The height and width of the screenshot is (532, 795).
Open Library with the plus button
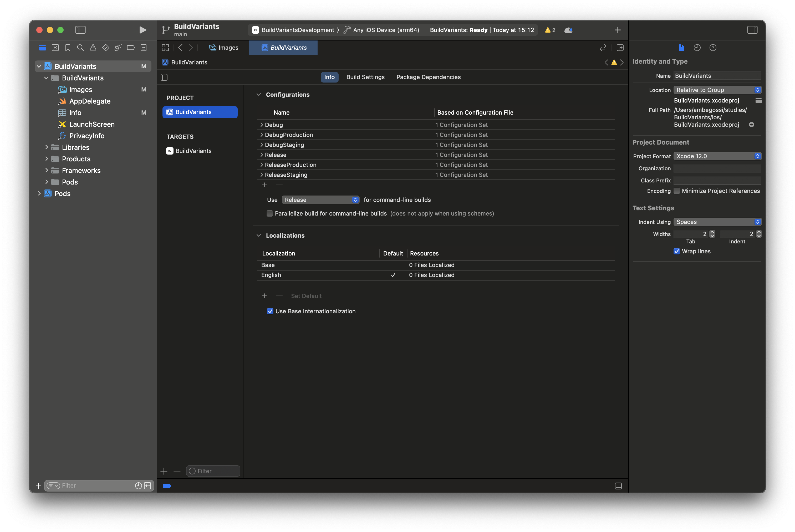pos(618,30)
